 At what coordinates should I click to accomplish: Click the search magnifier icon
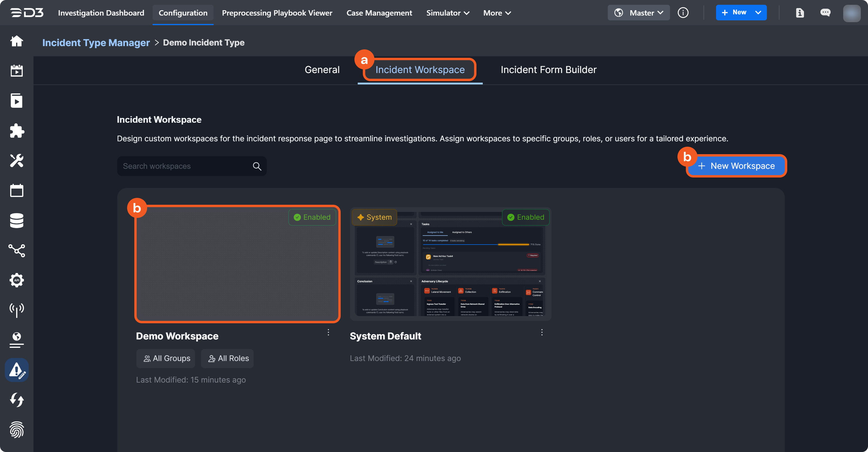point(257,166)
